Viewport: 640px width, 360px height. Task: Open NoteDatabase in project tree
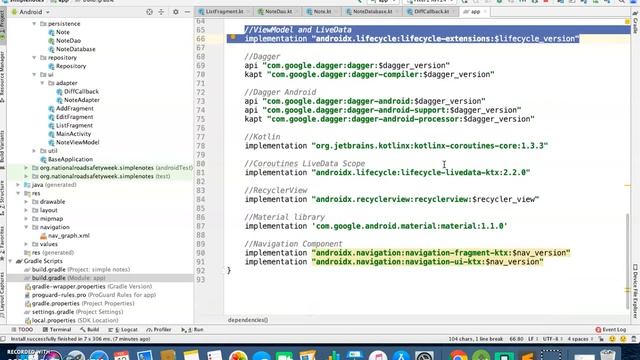(x=76, y=49)
